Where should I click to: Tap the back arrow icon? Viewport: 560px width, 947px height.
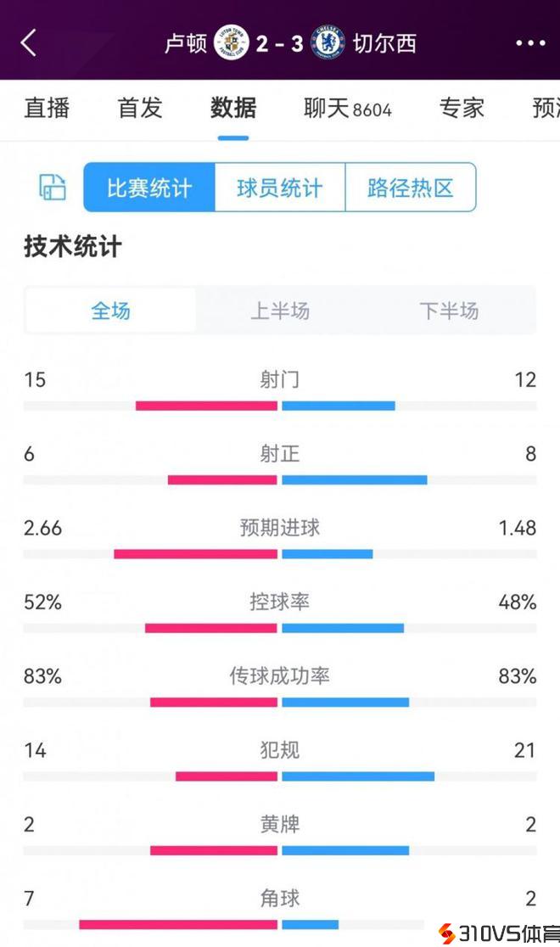29,42
